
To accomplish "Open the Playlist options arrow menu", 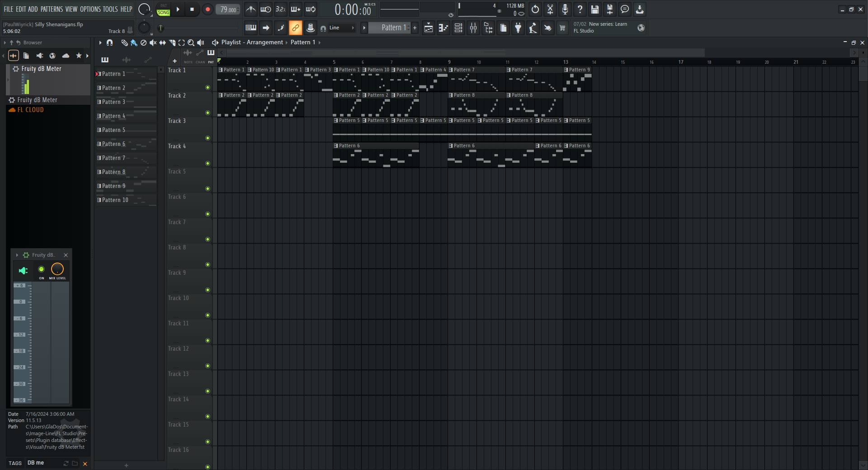I will coord(100,42).
